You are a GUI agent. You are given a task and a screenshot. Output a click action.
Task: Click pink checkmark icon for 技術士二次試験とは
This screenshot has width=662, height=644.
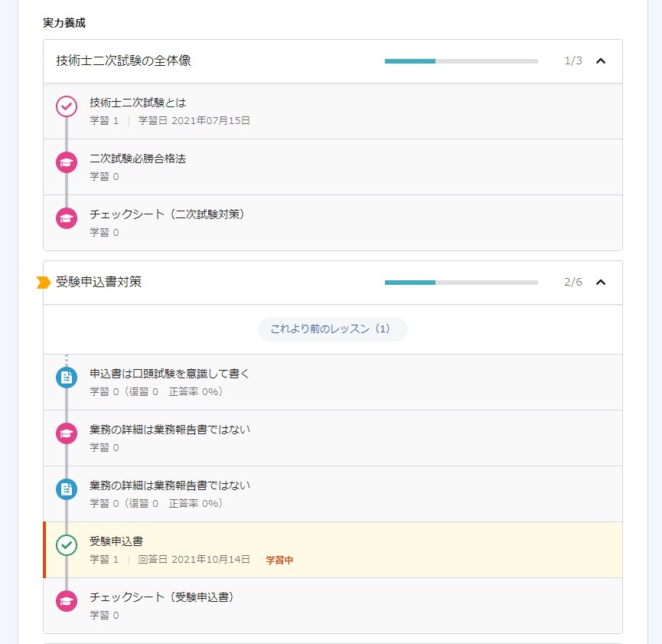(67, 106)
